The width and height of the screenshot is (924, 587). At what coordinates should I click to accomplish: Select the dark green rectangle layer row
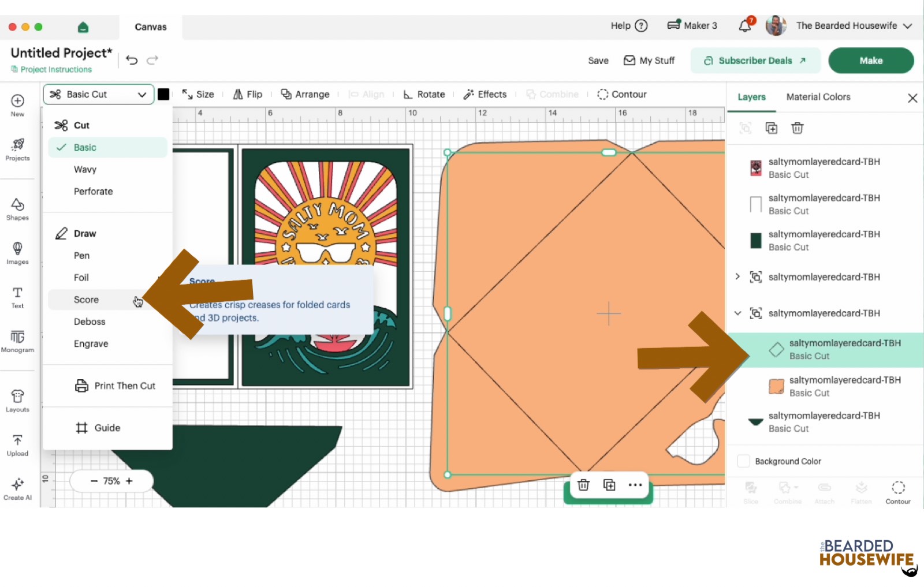[x=825, y=240]
